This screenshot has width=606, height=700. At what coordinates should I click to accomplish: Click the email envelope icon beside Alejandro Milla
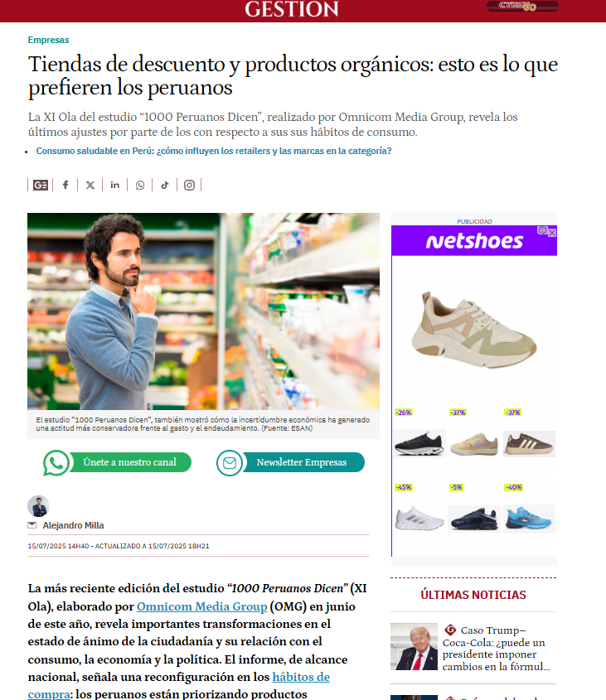[32, 525]
